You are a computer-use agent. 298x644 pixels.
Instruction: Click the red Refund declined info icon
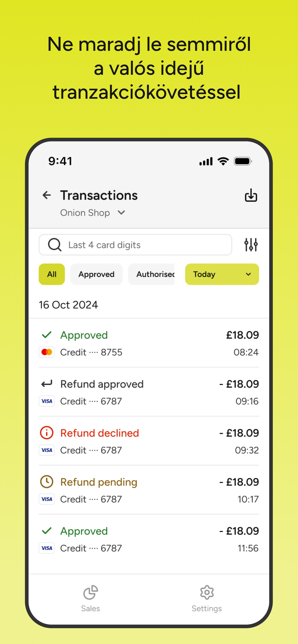point(47,433)
